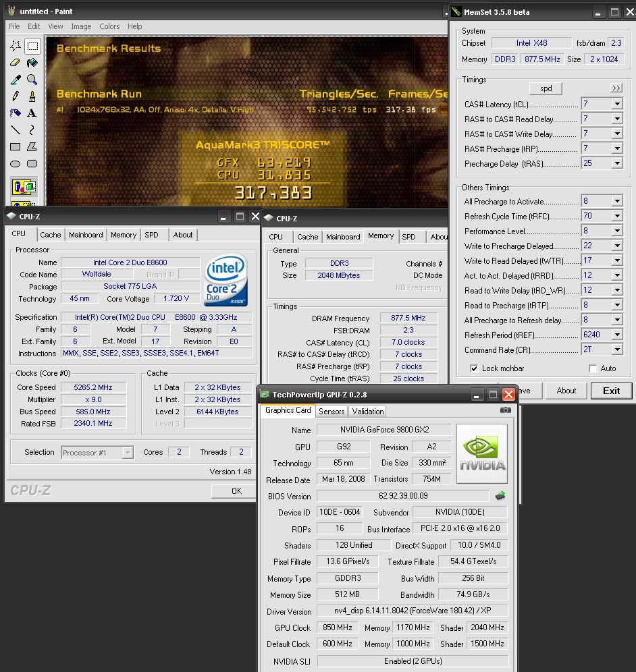Viewport: 636px width, 672px height.
Task: Select the Polygon tool in Paint
Action: (32, 146)
